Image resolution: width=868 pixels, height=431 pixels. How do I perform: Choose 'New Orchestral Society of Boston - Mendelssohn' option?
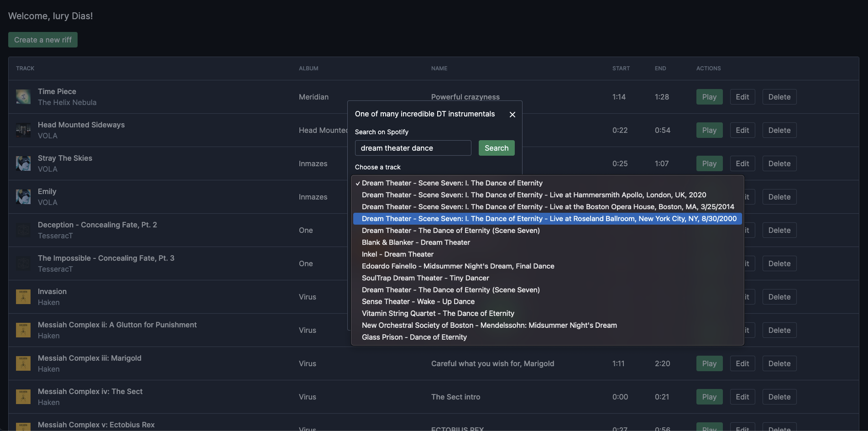[548, 326]
